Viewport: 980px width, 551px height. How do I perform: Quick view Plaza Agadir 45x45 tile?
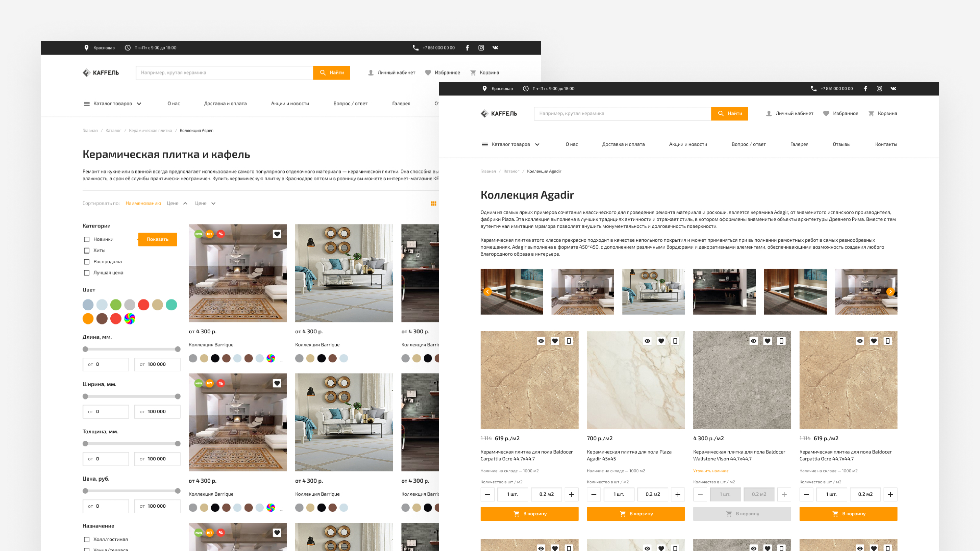coord(647,341)
